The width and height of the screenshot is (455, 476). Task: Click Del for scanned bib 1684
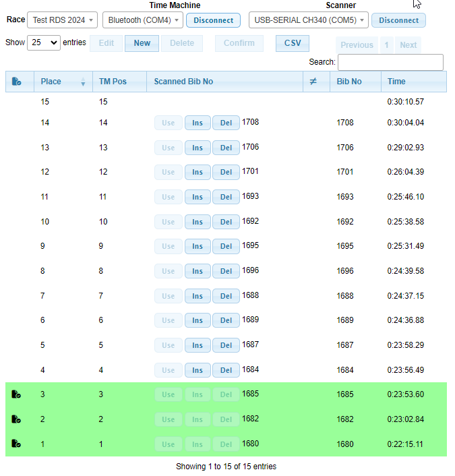pyautogui.click(x=226, y=370)
